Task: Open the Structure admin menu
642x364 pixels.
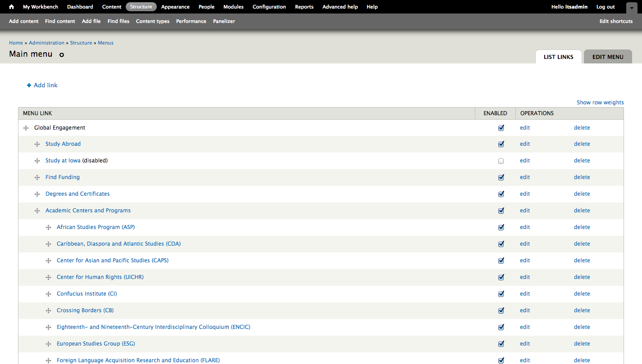Action: click(x=141, y=7)
